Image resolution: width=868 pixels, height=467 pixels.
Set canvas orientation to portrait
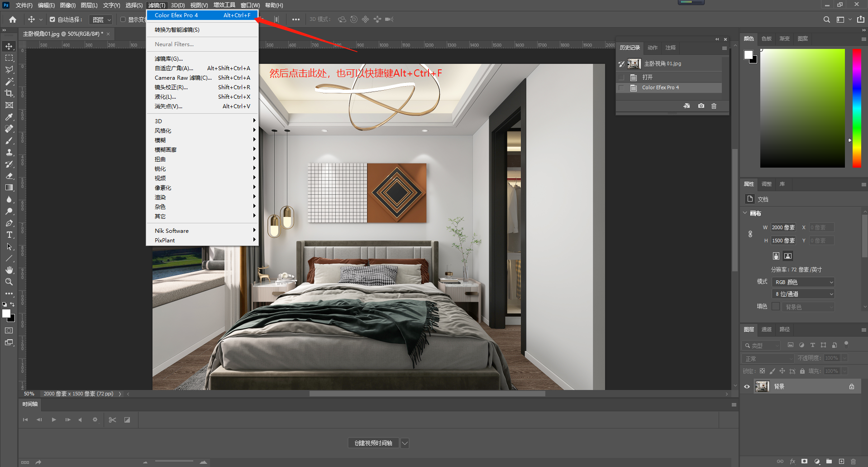(776, 256)
